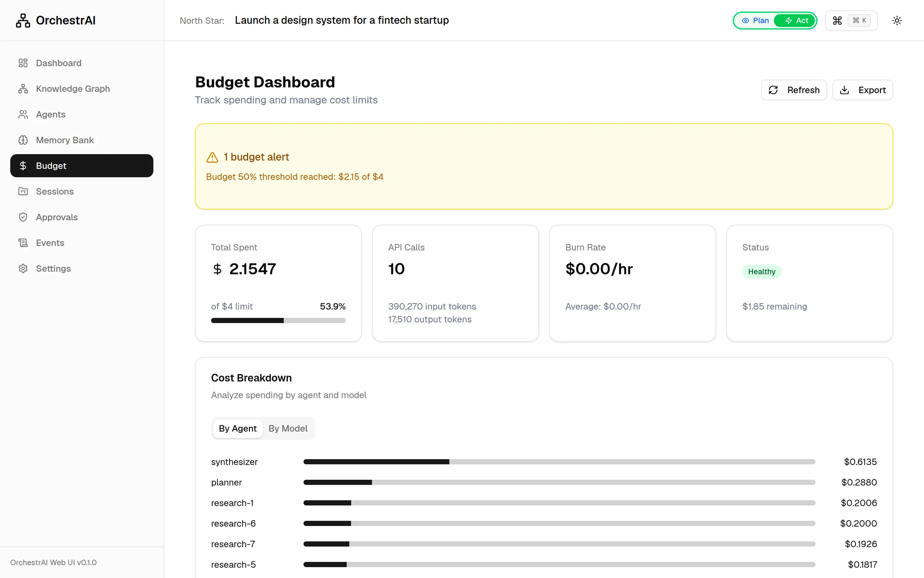Click the dollar sign beside 2.1547
This screenshot has width=924, height=578.
click(x=217, y=269)
